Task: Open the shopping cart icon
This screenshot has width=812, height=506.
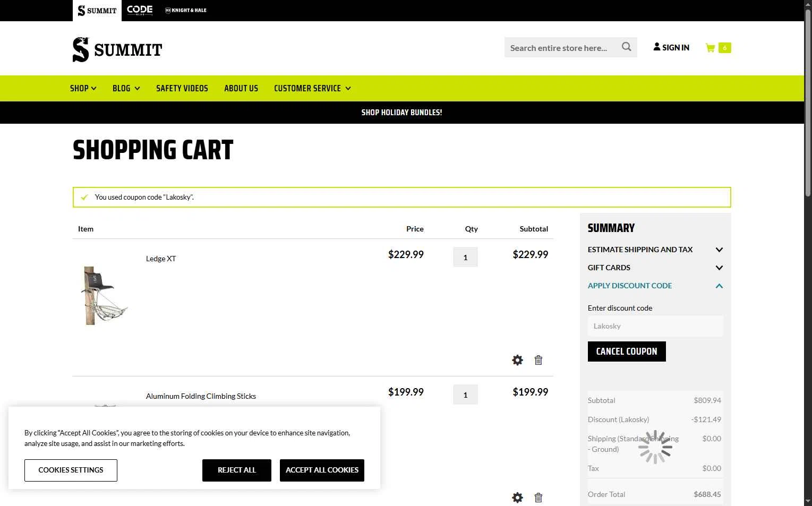Action: pos(710,48)
